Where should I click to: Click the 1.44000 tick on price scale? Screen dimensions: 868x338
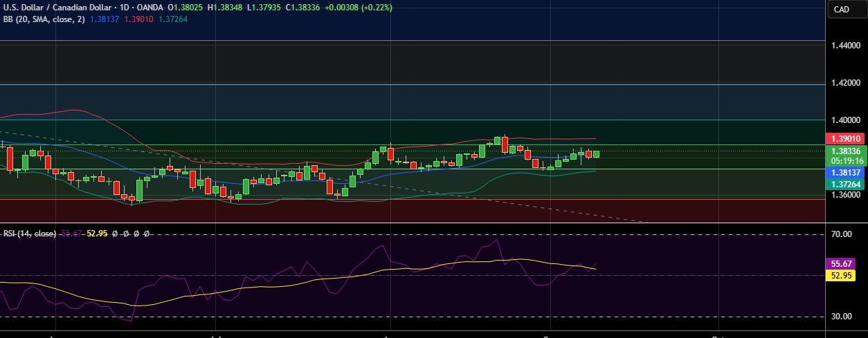(x=845, y=46)
